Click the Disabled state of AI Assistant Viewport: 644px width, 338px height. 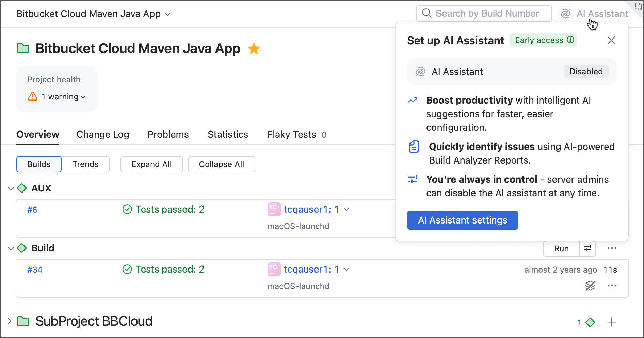586,72
